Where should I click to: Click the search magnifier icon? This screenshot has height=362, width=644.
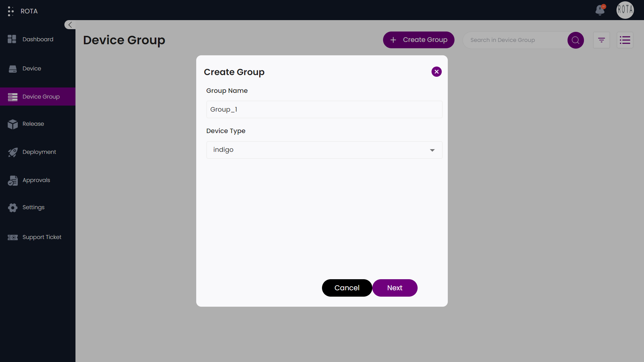click(x=576, y=40)
